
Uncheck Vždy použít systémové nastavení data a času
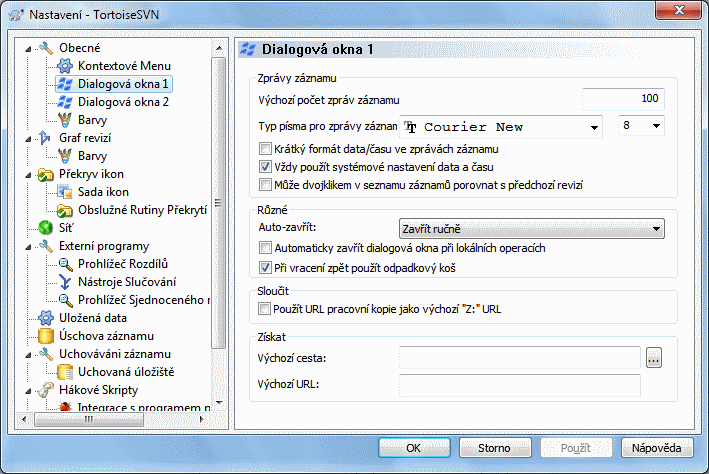[265, 167]
